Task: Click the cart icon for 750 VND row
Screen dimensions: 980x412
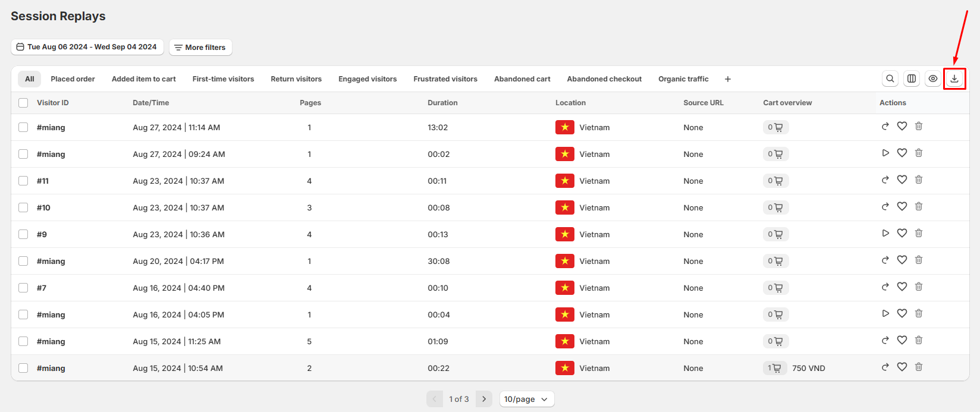Action: [775, 368]
